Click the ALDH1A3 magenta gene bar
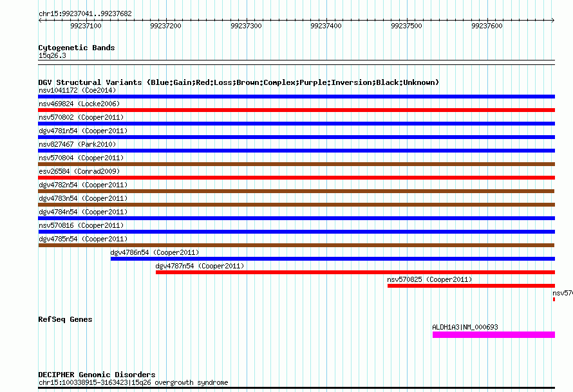The width and height of the screenshot is (573, 392). (x=493, y=335)
